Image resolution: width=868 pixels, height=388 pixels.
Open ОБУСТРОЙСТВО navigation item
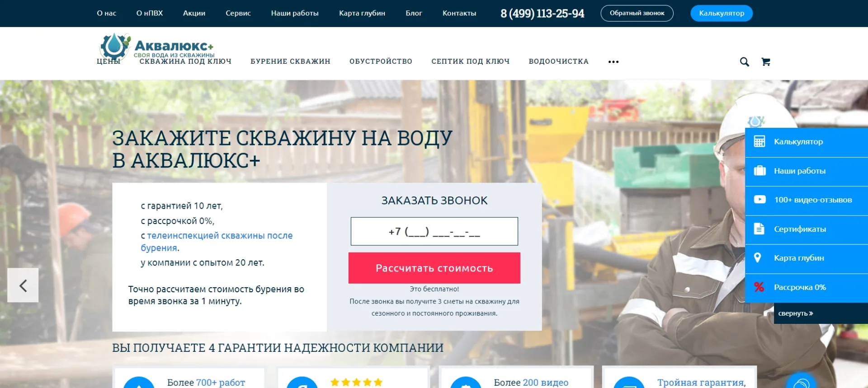[x=381, y=61]
